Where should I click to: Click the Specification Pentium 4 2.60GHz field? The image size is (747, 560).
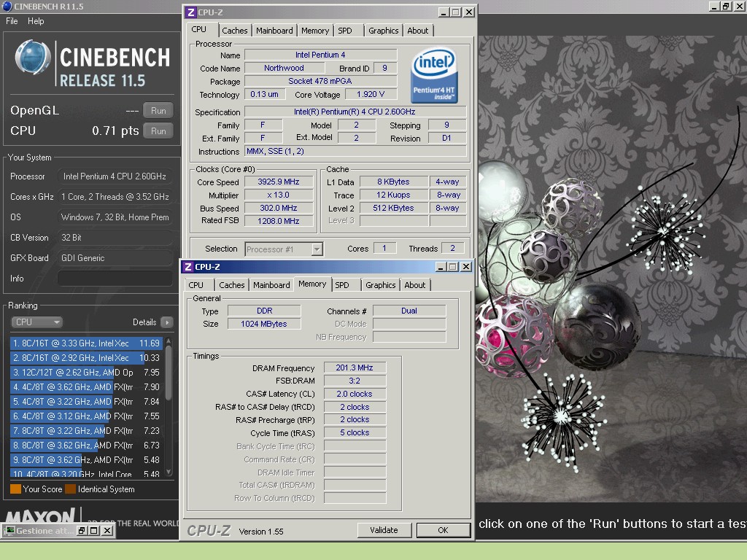(355, 112)
